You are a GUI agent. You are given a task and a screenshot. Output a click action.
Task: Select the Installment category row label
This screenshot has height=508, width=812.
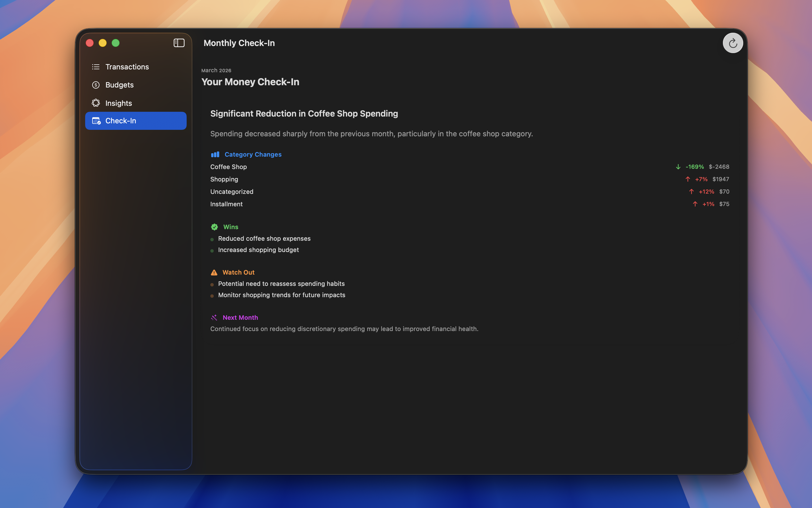tap(226, 204)
